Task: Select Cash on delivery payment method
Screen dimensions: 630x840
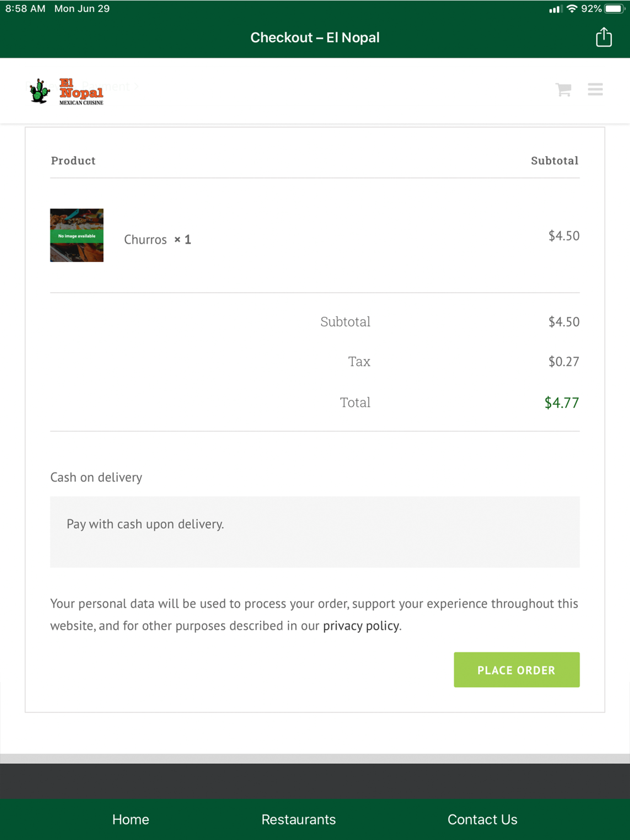Action: click(96, 477)
